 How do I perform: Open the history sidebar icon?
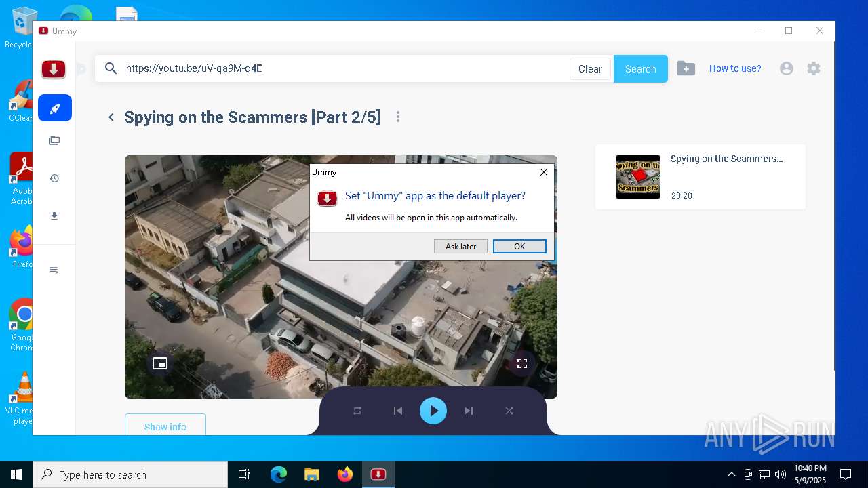click(54, 178)
